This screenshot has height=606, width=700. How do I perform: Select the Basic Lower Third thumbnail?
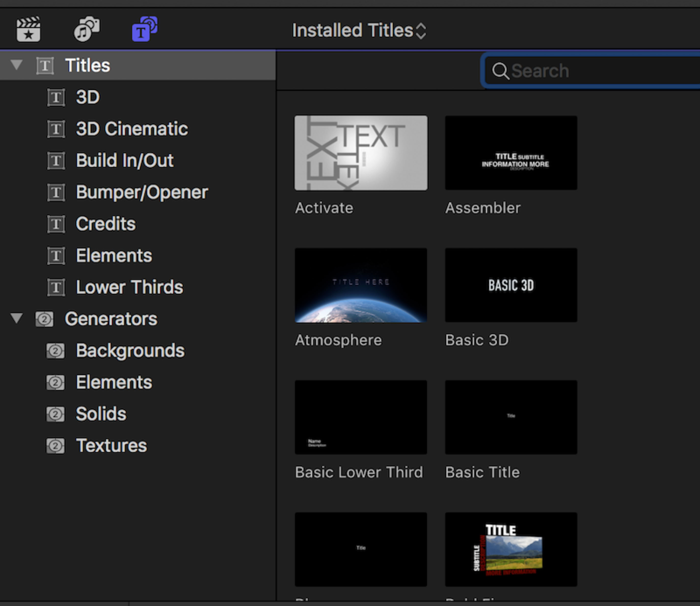pos(361,417)
